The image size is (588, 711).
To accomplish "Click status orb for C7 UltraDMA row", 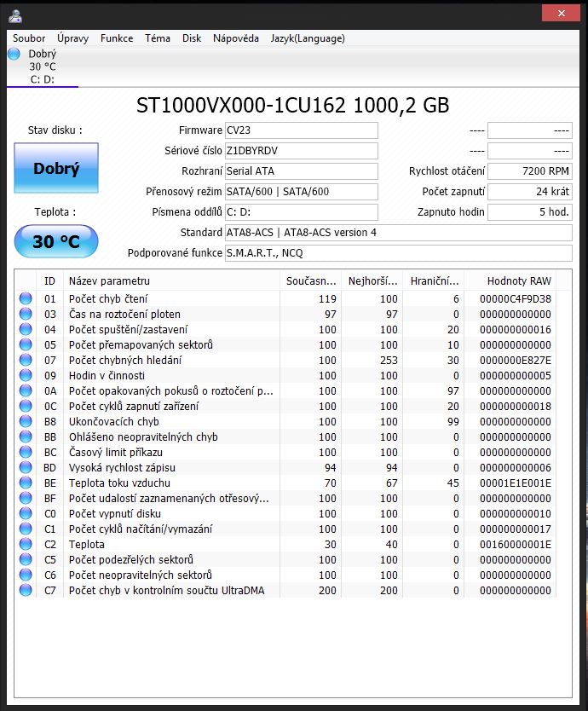I will click(26, 590).
